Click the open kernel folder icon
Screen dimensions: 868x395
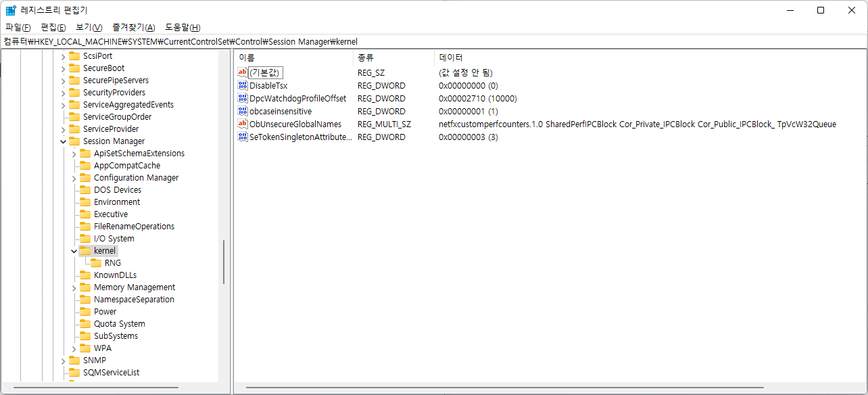tap(85, 251)
